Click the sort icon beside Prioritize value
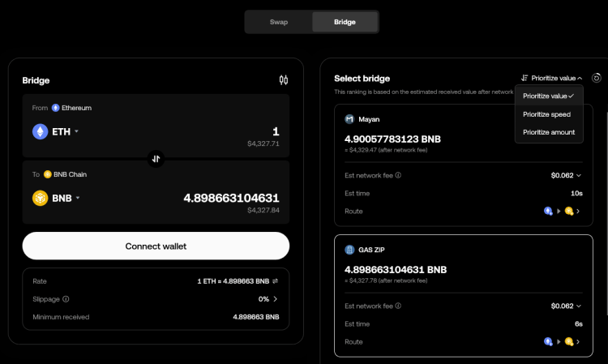The width and height of the screenshot is (608, 364). (x=525, y=78)
